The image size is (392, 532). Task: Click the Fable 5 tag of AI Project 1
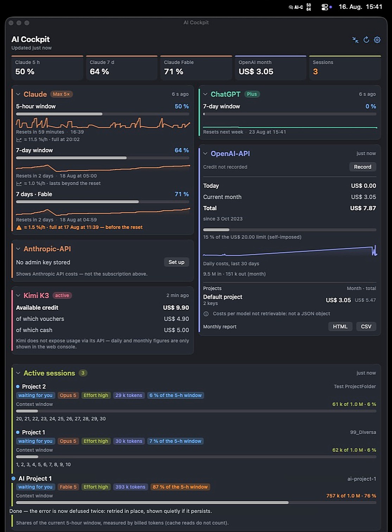pos(68,487)
